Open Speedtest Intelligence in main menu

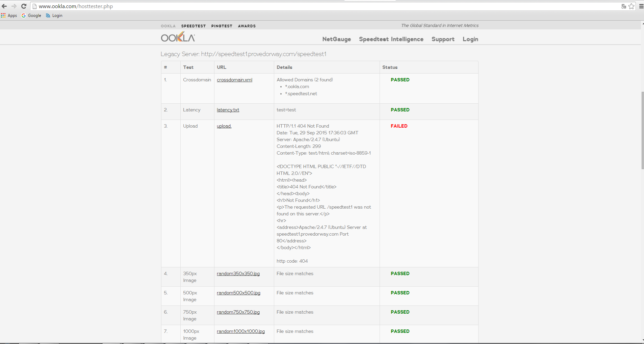391,39
